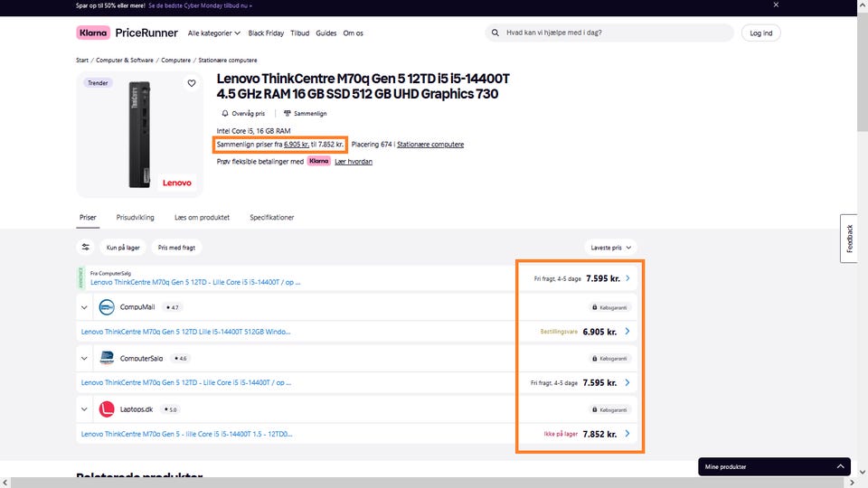Click the 'Log ind' button
This screenshot has width=868, height=488.
(760, 33)
